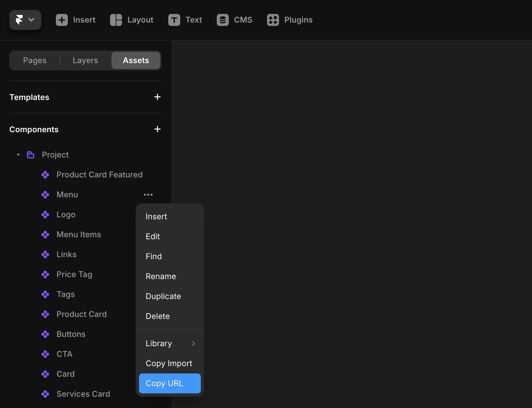Click the Components section heading
This screenshot has width=532, height=408.
(x=34, y=130)
